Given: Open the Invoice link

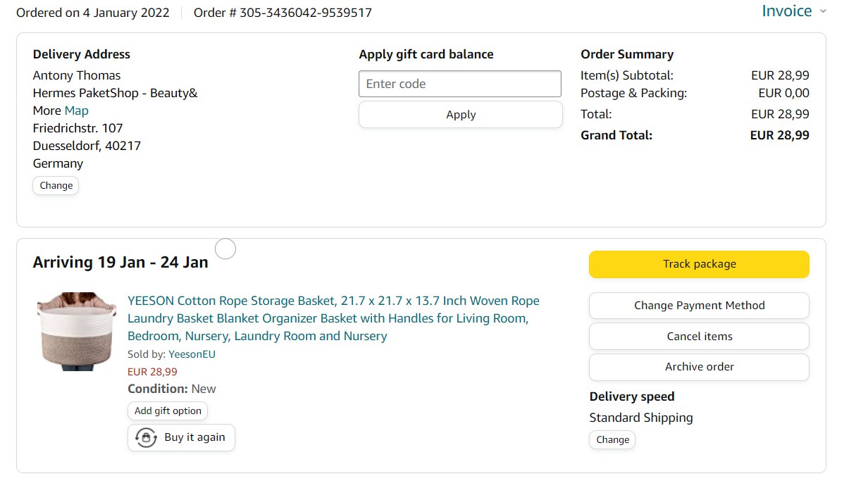Looking at the screenshot, I should (x=786, y=11).
